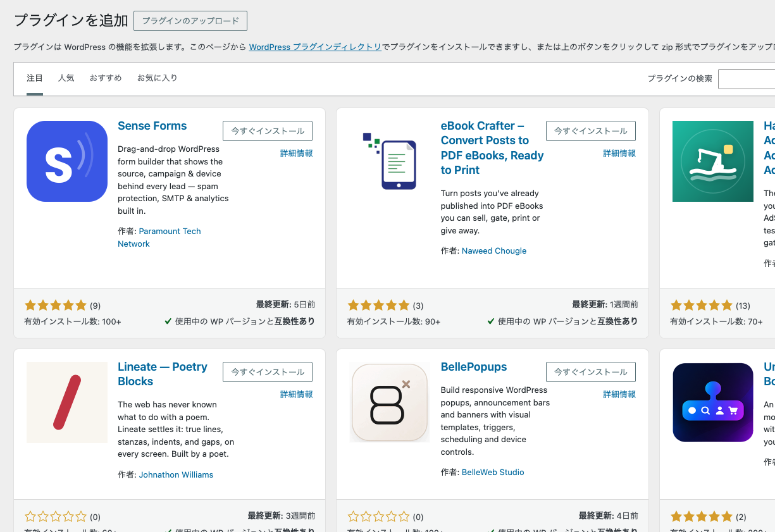
Task: Click the green boat plugin icon
Action: [x=713, y=161]
